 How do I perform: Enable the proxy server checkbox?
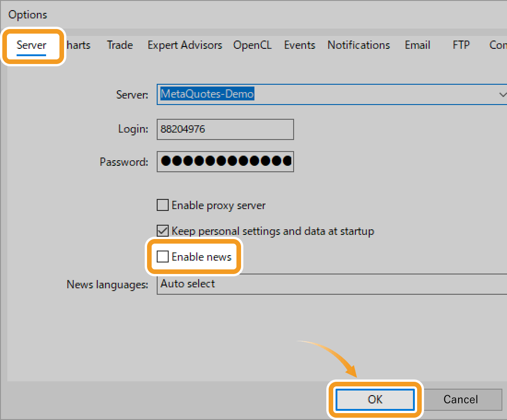[163, 205]
